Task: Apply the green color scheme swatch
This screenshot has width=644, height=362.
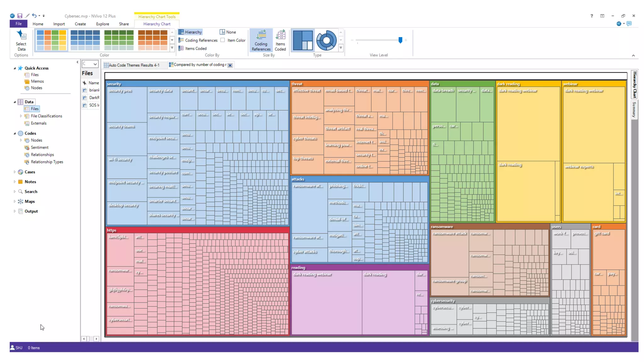Action: point(119,40)
